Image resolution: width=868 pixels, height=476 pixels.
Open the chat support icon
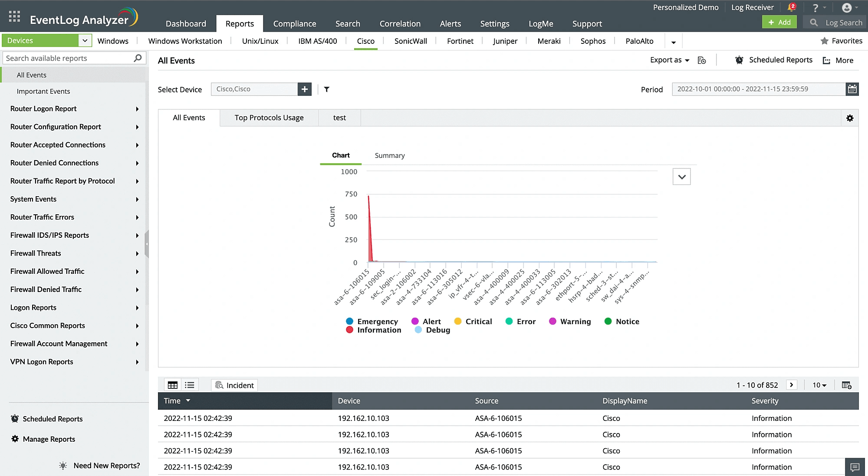[x=855, y=467]
